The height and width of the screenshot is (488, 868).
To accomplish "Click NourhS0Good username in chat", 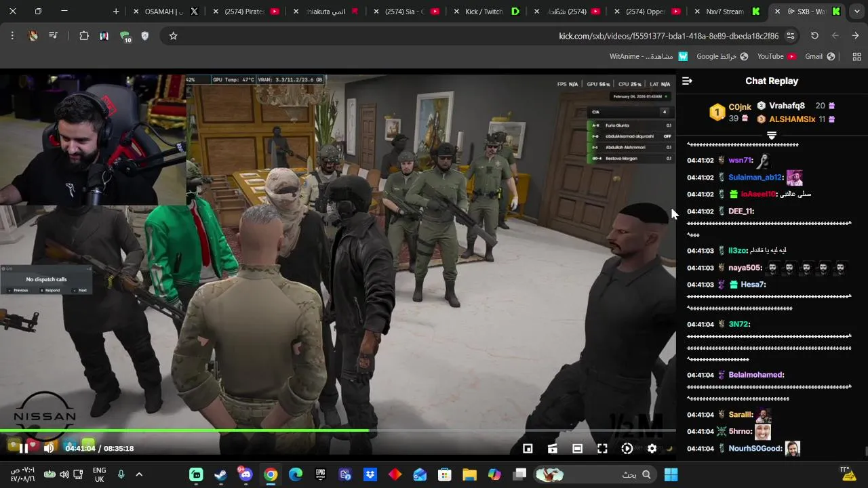I will tap(755, 449).
